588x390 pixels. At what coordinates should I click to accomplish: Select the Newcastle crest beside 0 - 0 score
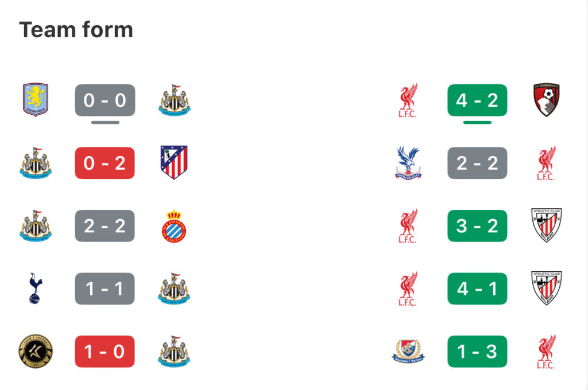[x=175, y=100]
